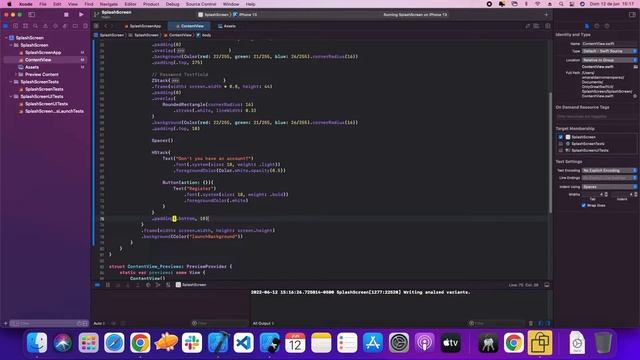The height and width of the screenshot is (360, 640).
Task: Increment the Tab width stepper
Action: click(x=606, y=193)
